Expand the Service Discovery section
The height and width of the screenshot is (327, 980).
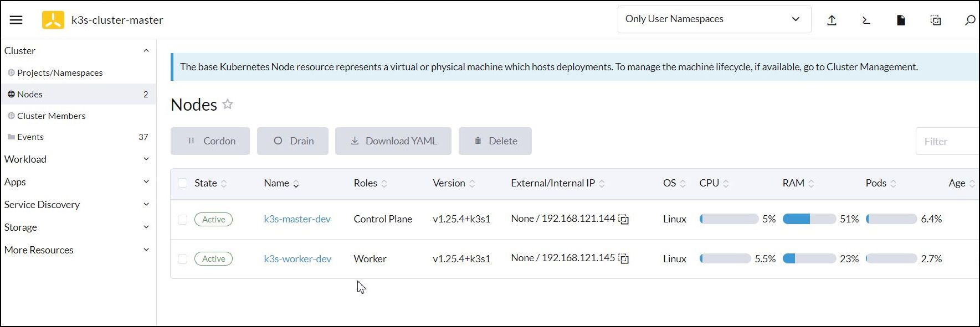click(x=76, y=205)
